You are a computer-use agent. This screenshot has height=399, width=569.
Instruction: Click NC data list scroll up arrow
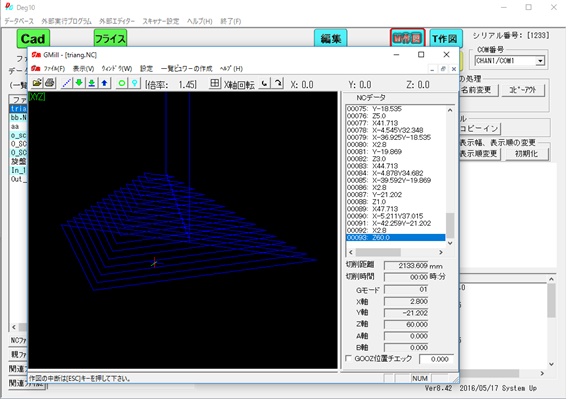tap(450, 110)
